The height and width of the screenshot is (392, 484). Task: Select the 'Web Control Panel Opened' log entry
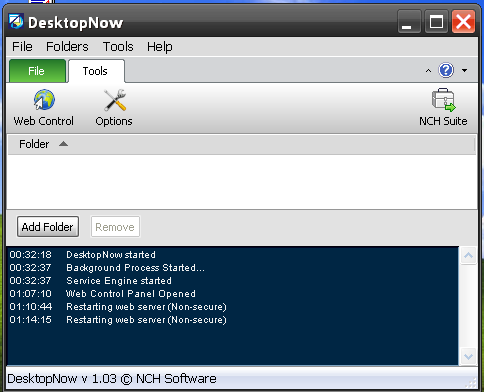(131, 294)
